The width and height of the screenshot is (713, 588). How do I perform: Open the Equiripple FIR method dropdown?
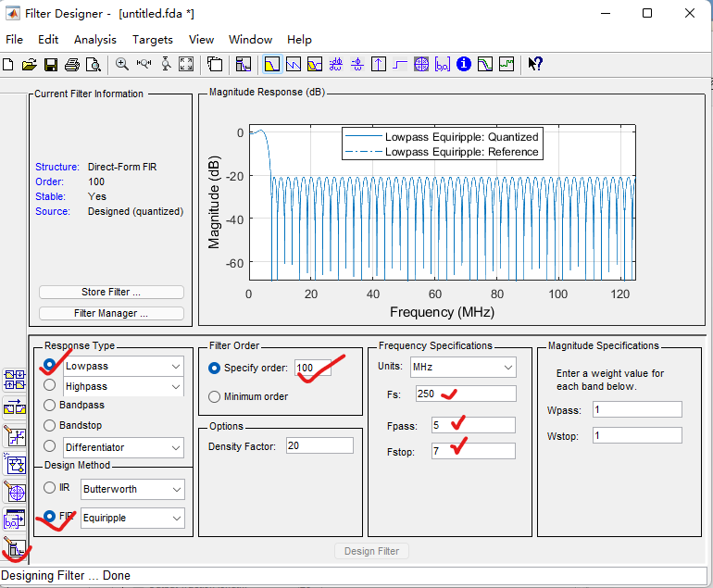coord(132,518)
